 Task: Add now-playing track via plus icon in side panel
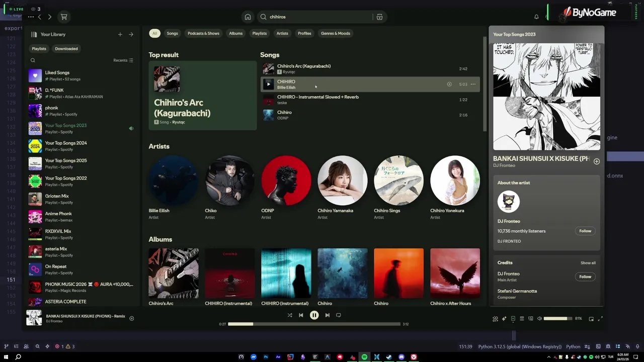pos(596,161)
